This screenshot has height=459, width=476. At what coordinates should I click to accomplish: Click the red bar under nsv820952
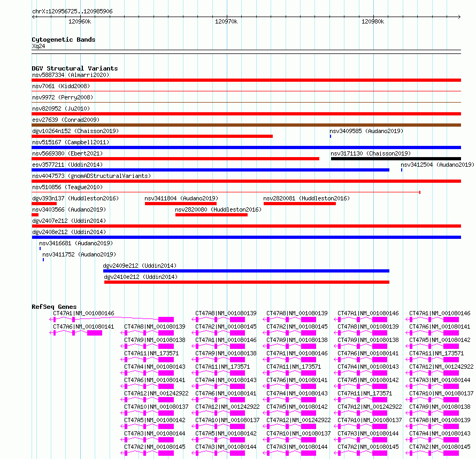click(246, 114)
